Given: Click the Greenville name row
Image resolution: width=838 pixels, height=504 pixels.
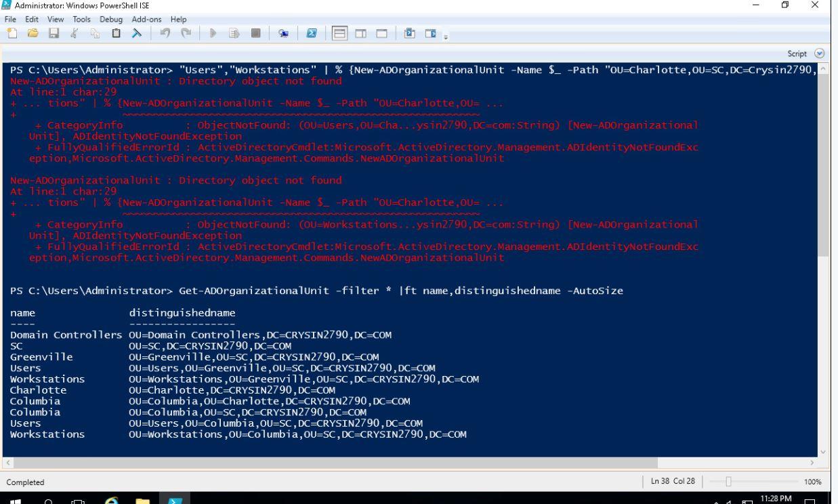Looking at the screenshot, I should pyautogui.click(x=41, y=356).
